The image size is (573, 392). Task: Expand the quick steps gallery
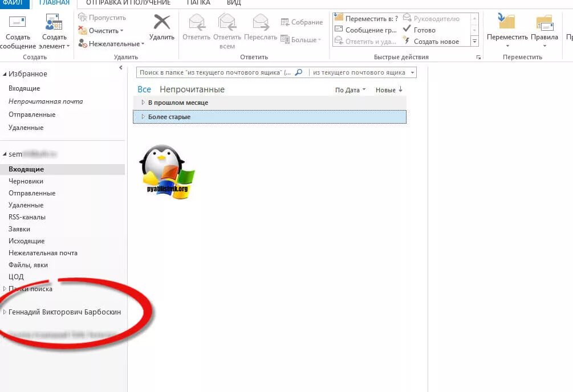tap(474, 41)
